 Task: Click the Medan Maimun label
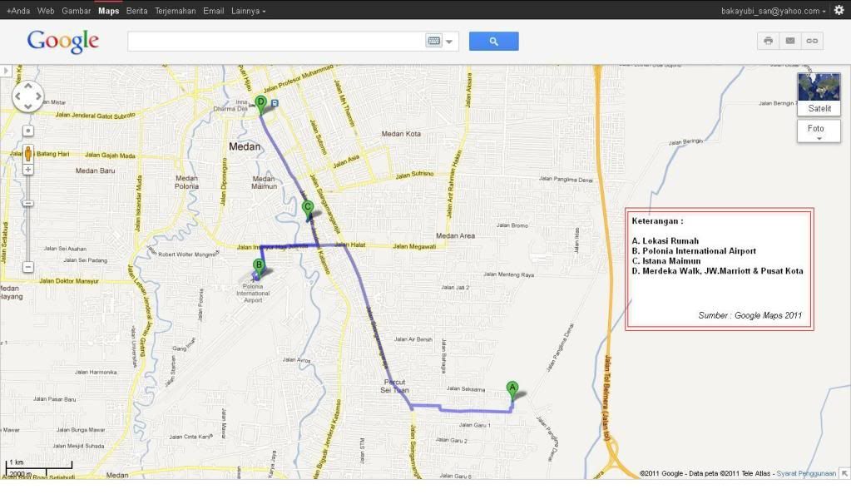point(264,182)
